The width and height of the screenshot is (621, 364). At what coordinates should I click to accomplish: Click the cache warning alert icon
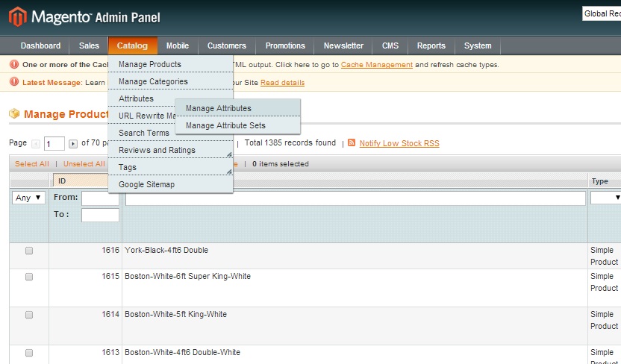[14, 65]
